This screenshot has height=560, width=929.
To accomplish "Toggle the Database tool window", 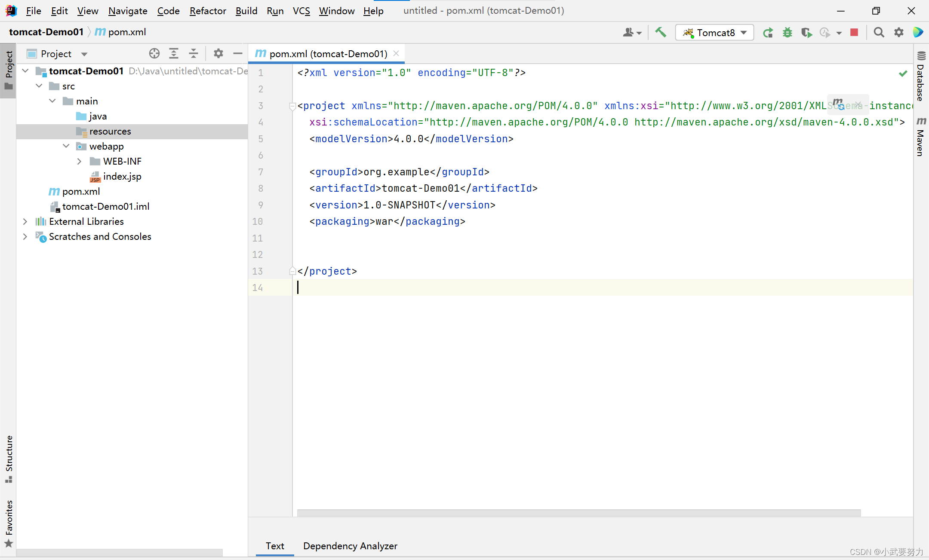I will 920,77.
